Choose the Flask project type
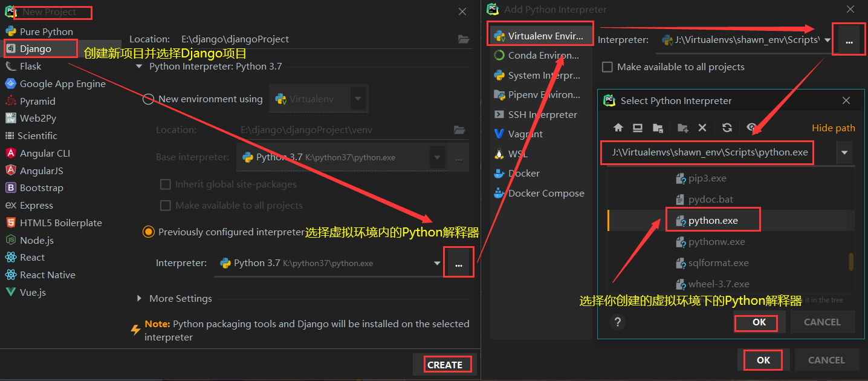 tap(30, 66)
